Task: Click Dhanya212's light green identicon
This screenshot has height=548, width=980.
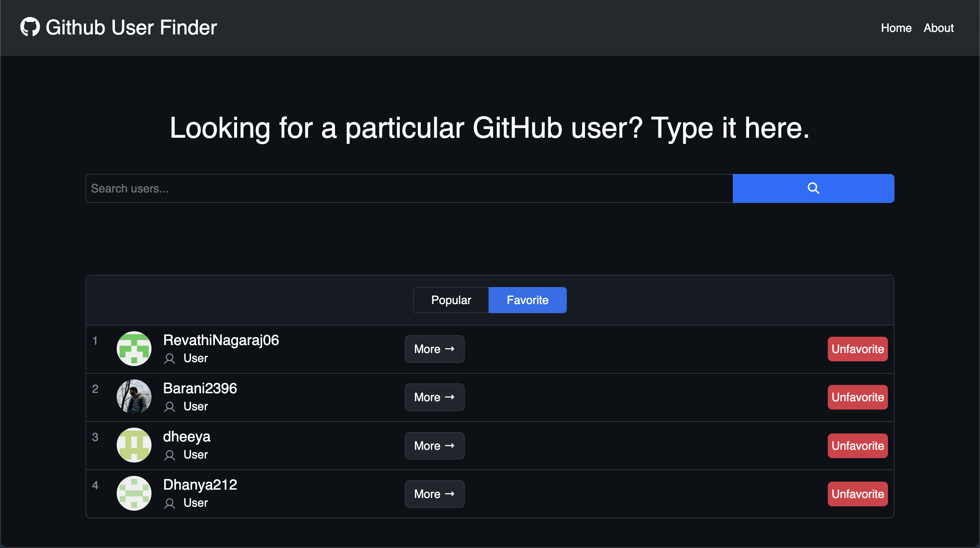Action: click(x=134, y=493)
